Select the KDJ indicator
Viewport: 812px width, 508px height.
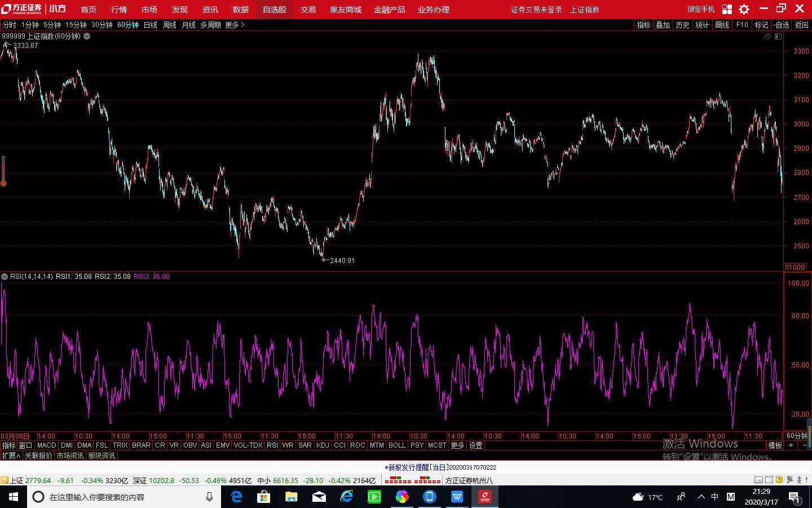pos(323,445)
